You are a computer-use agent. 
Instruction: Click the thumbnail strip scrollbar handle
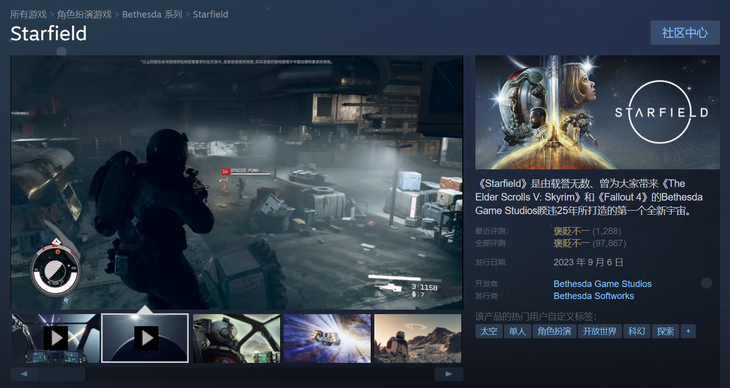pyautogui.click(x=62, y=374)
